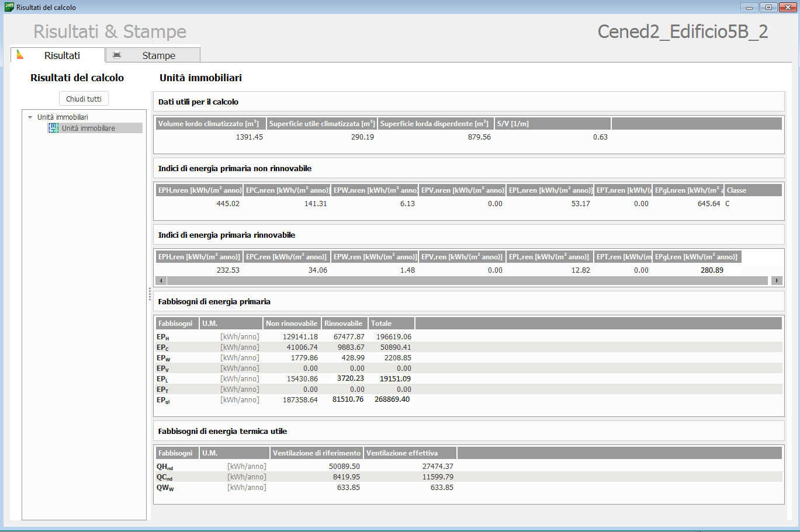Select Unità immobiliare in the tree
This screenshot has width=800, height=532.
(88, 128)
